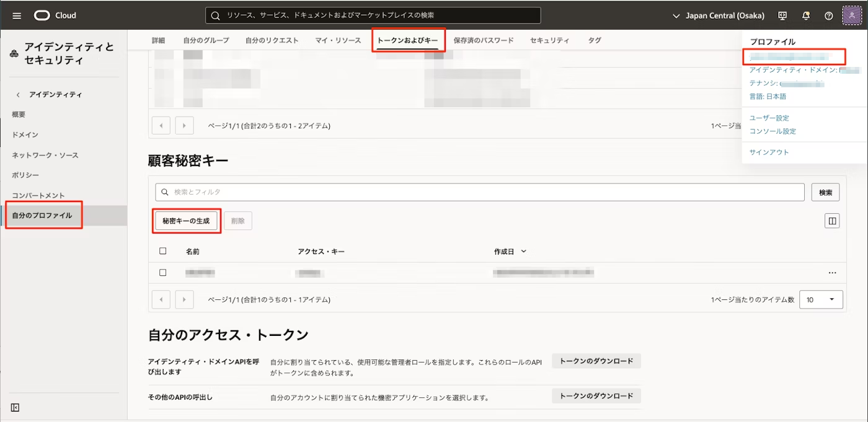The height and width of the screenshot is (422, 868).
Task: Focus the top global search field
Action: coord(373,15)
